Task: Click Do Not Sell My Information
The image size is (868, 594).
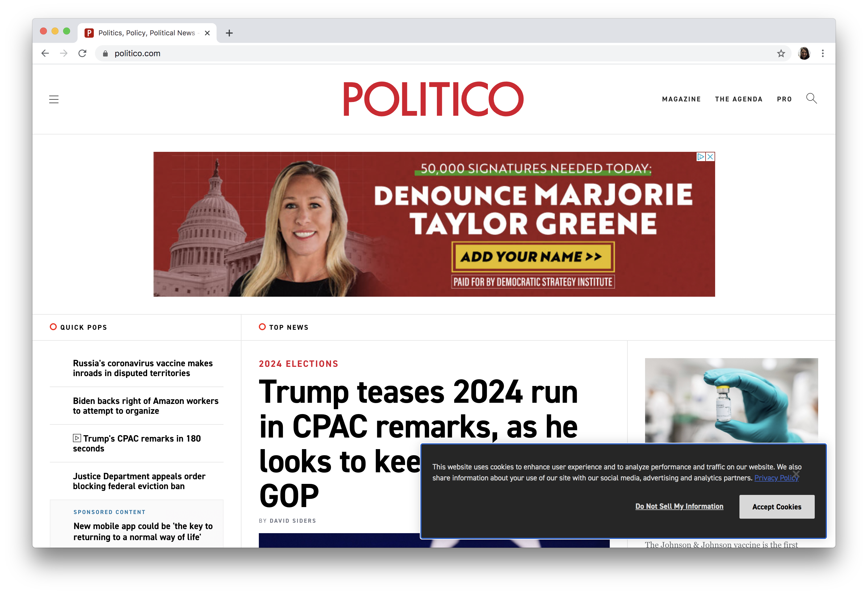Action: 680,506
